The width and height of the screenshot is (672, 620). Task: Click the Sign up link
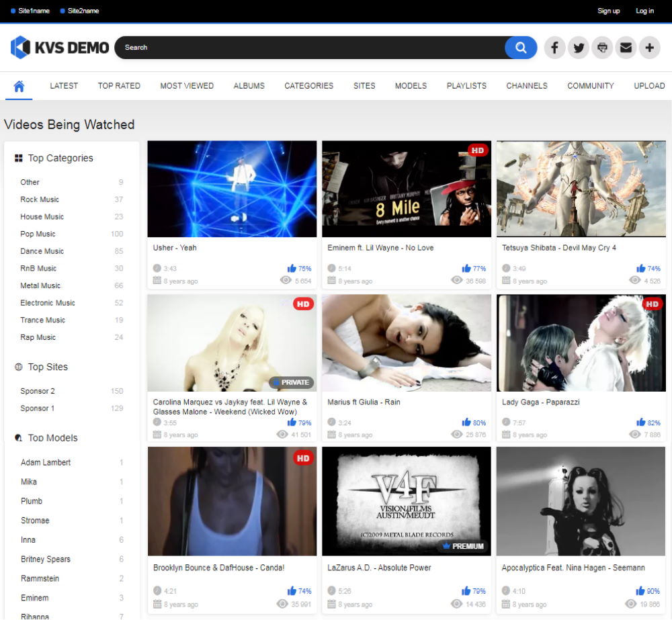(609, 11)
